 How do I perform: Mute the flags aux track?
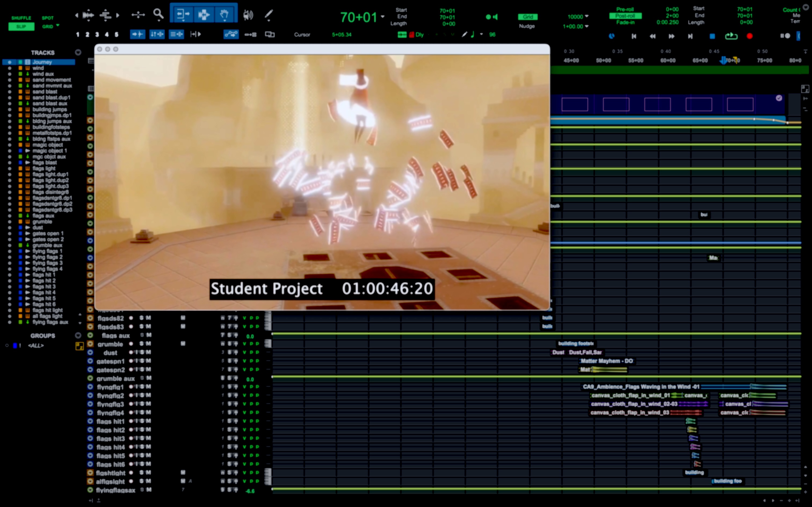(x=149, y=335)
